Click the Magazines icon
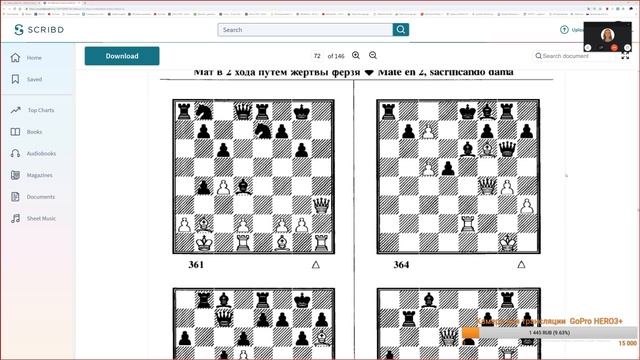The height and width of the screenshot is (360, 640). (16, 175)
